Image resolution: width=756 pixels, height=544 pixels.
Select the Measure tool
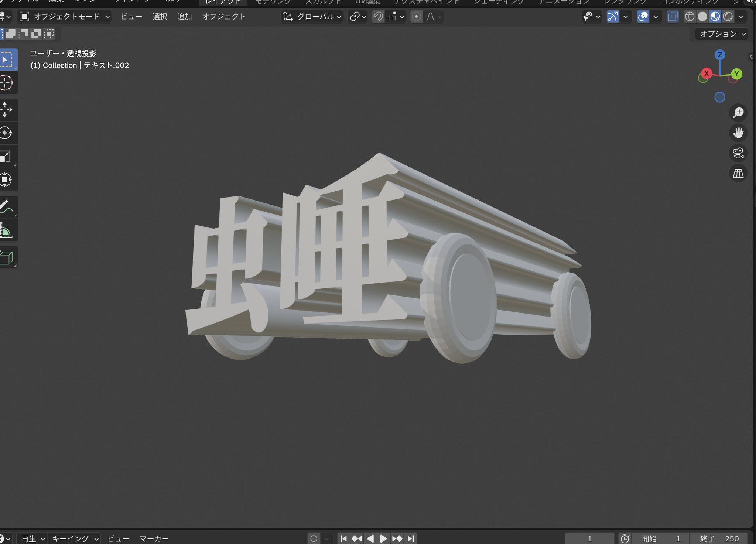click(x=6, y=230)
